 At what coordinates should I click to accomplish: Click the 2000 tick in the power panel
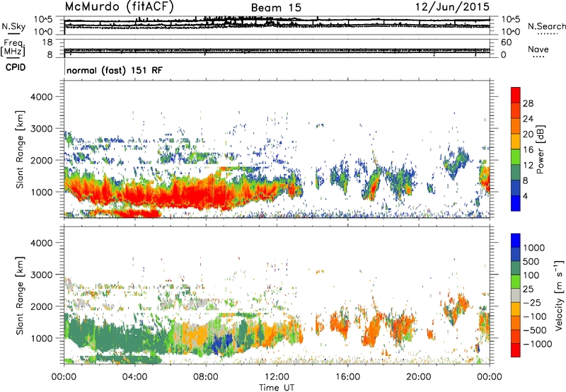[x=42, y=160]
